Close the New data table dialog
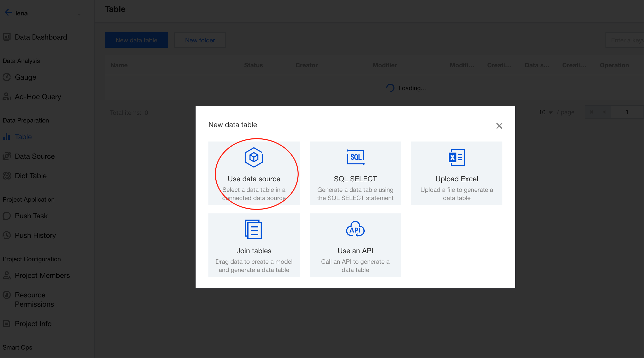Viewport: 644px width, 358px height. [499, 126]
